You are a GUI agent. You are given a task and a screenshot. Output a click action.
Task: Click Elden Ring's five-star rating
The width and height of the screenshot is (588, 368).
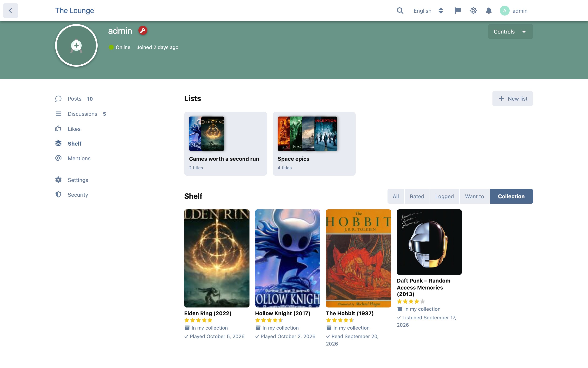(x=198, y=320)
